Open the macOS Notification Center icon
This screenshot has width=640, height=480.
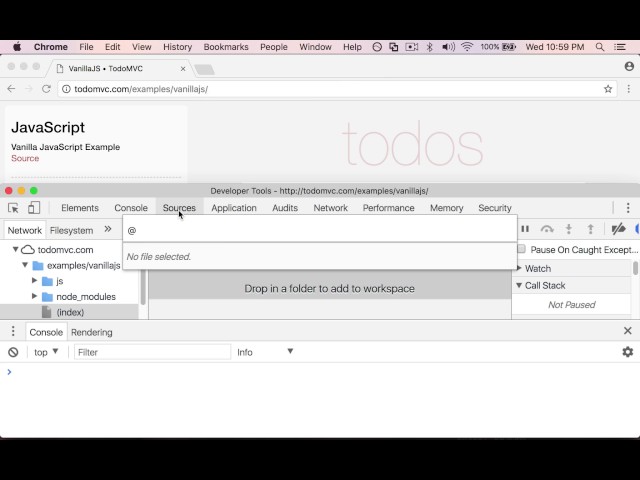620,47
